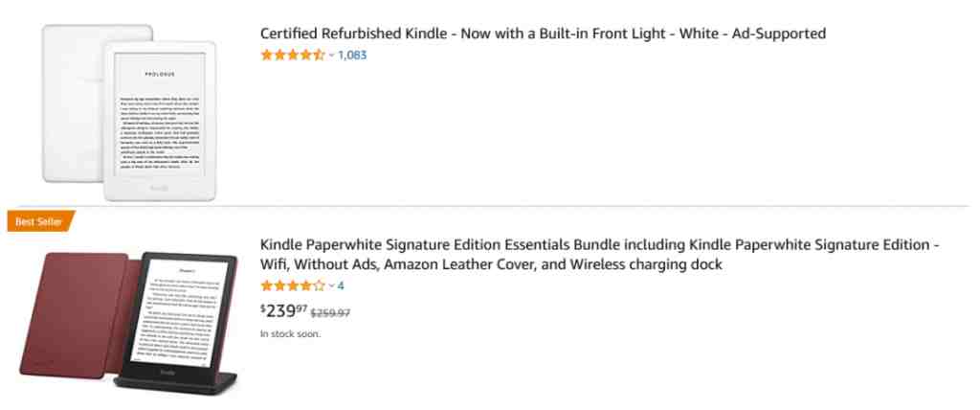Click first star of Paperwhite bundle rating

coord(267,286)
